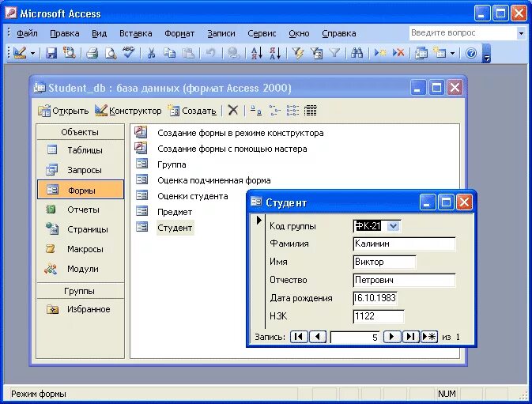Viewport: 532px width, 404px height.
Task: Click Filter by Form icon
Action: point(316,53)
